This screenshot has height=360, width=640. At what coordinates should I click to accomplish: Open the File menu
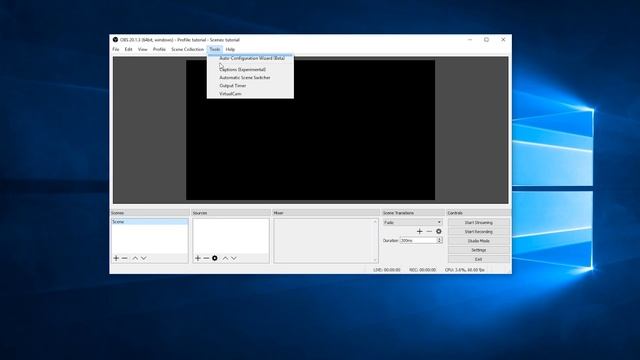[x=116, y=49]
